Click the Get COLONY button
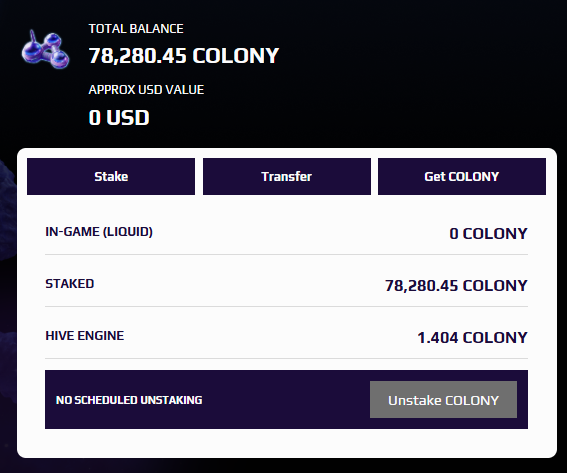Screen dimensions: 567x473 (462, 176)
